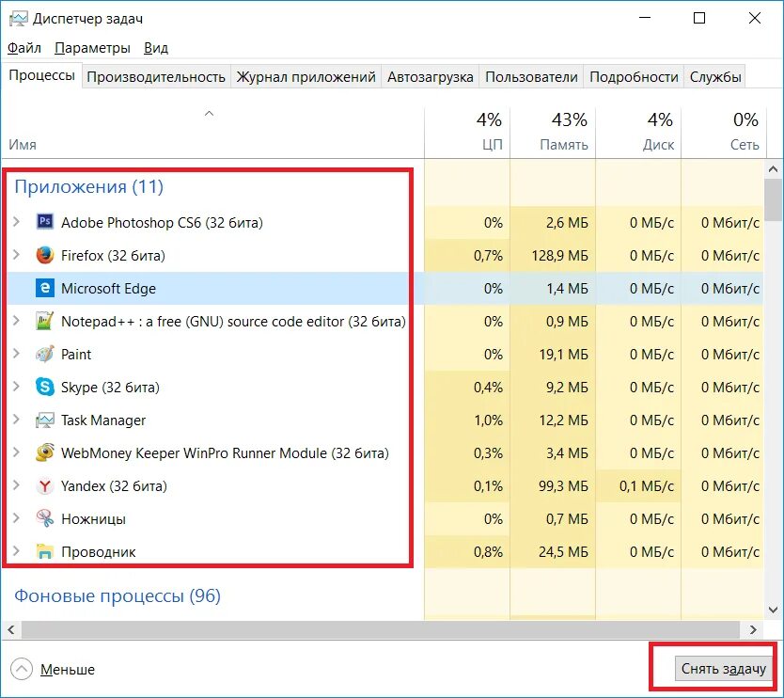784x698 pixels.
Task: Click Yandex disk value 0,1 МБ/с
Action: coord(647,485)
